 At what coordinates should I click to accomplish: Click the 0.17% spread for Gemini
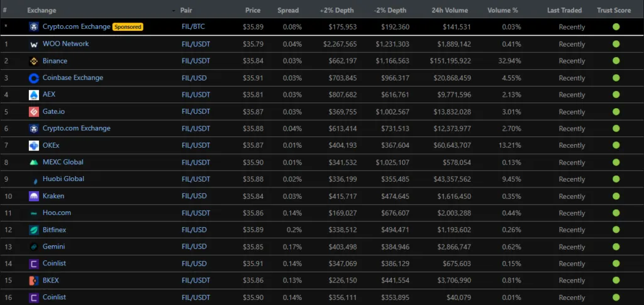[x=292, y=247]
